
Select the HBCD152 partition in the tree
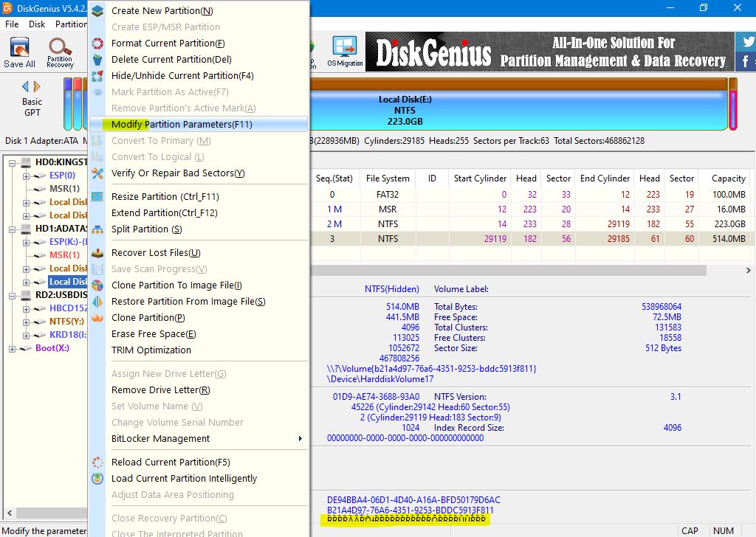pyautogui.click(x=68, y=308)
